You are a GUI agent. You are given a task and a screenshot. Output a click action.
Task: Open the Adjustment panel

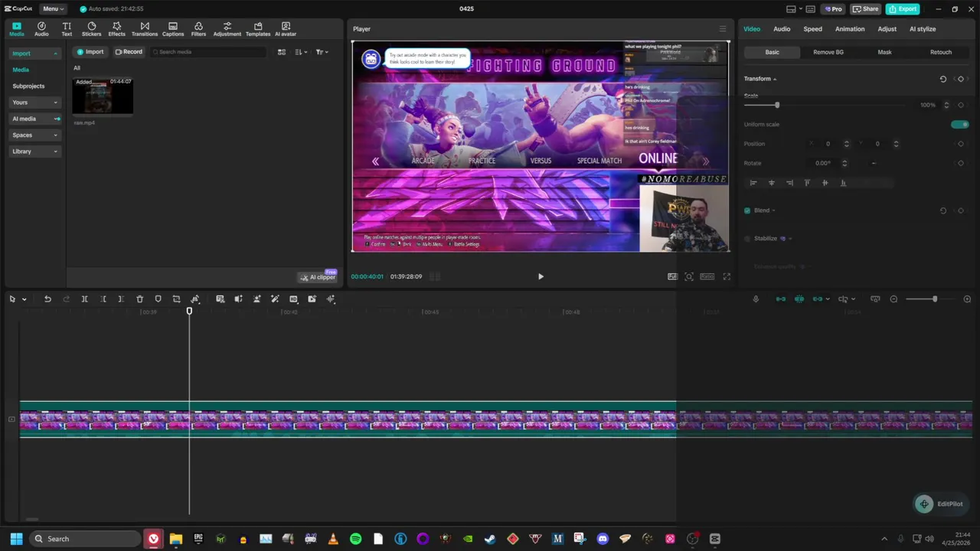pos(227,29)
